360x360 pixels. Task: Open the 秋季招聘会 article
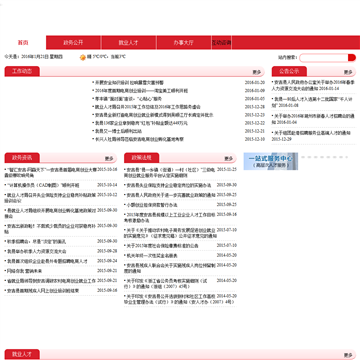pyautogui.click(x=35, y=241)
